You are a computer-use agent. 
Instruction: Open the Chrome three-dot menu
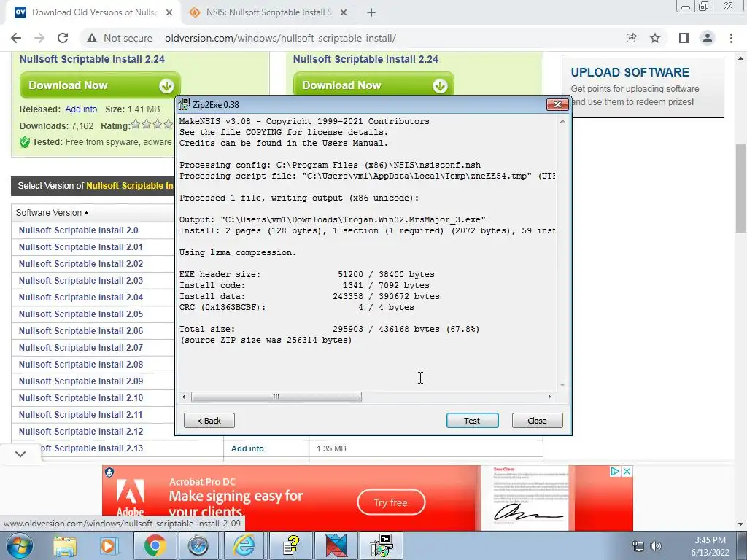(731, 38)
